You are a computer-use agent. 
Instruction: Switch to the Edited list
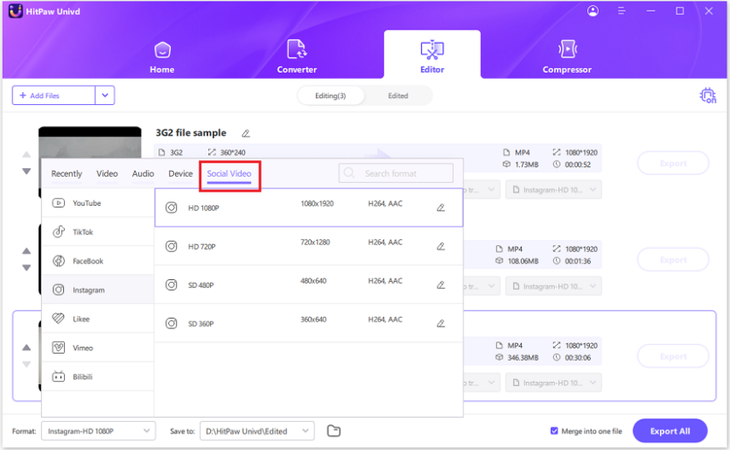(397, 95)
